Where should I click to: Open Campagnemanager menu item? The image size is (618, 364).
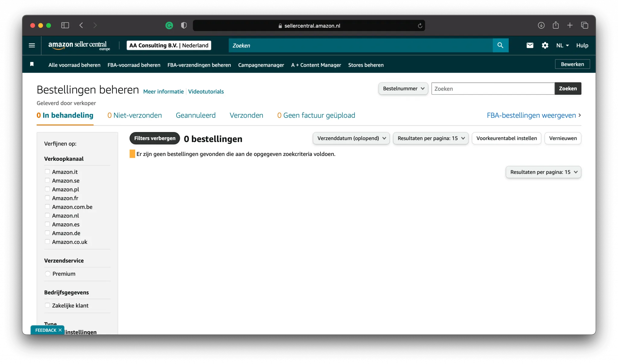pyautogui.click(x=261, y=65)
